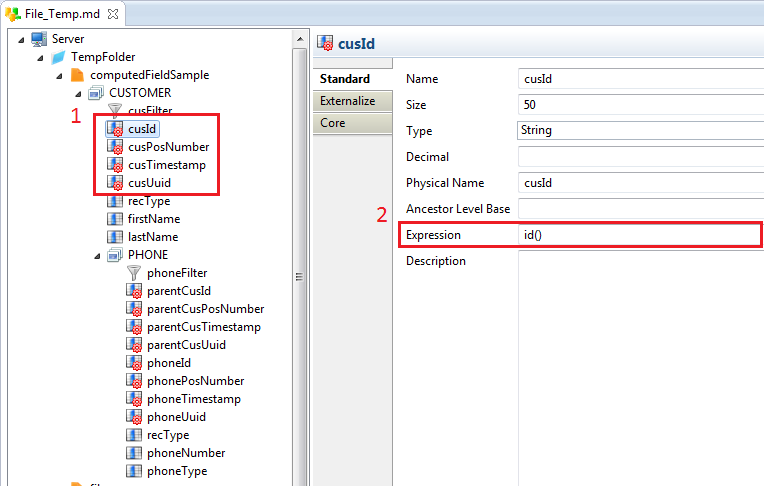Click the TempFolder folder icon
764x486 pixels.
[x=58, y=57]
